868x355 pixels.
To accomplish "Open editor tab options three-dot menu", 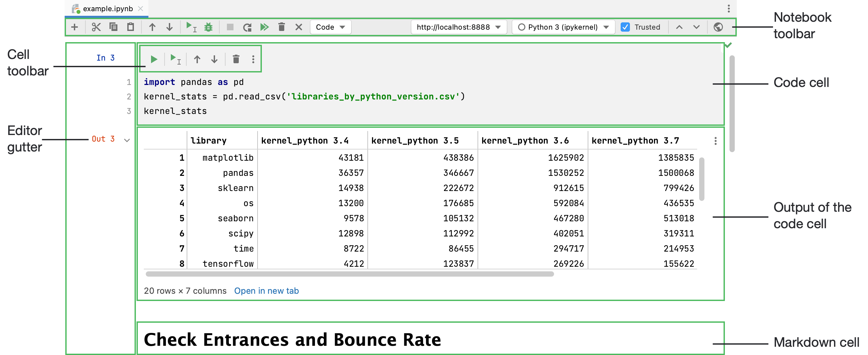I will [728, 9].
